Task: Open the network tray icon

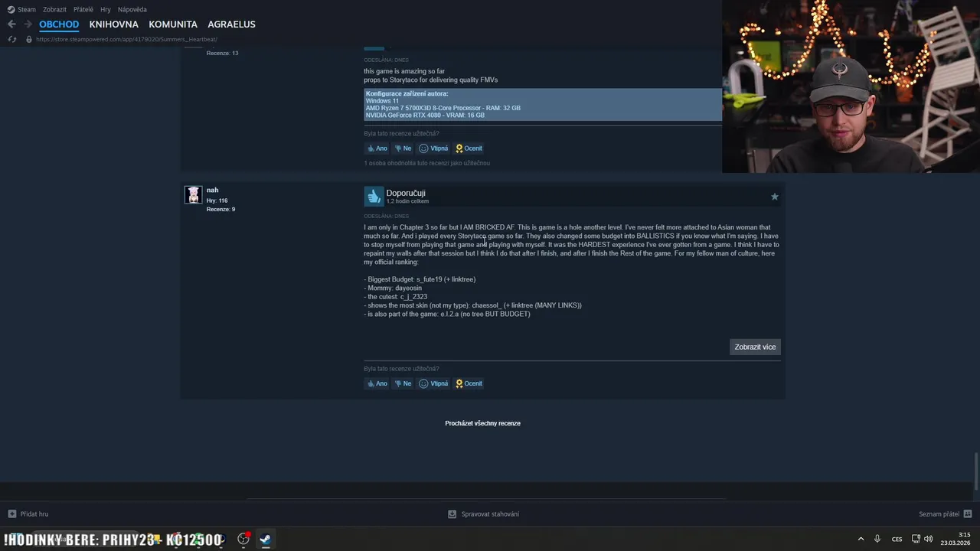Action: (x=916, y=539)
